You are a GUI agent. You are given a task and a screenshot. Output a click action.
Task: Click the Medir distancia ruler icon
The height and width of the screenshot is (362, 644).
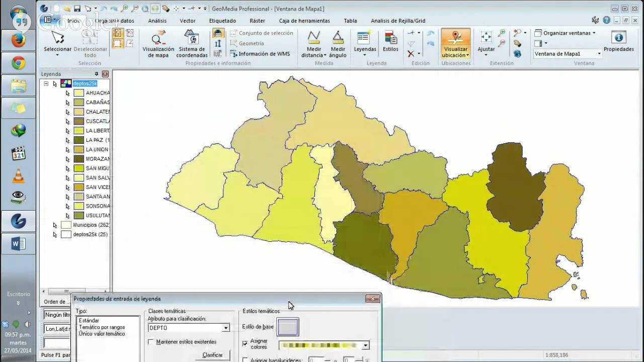tap(314, 38)
